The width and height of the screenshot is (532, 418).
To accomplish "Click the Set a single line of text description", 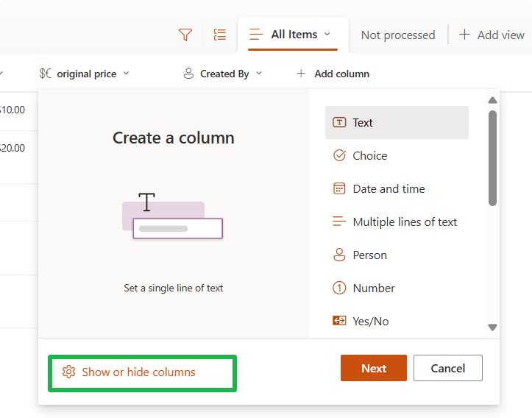I will 174,288.
